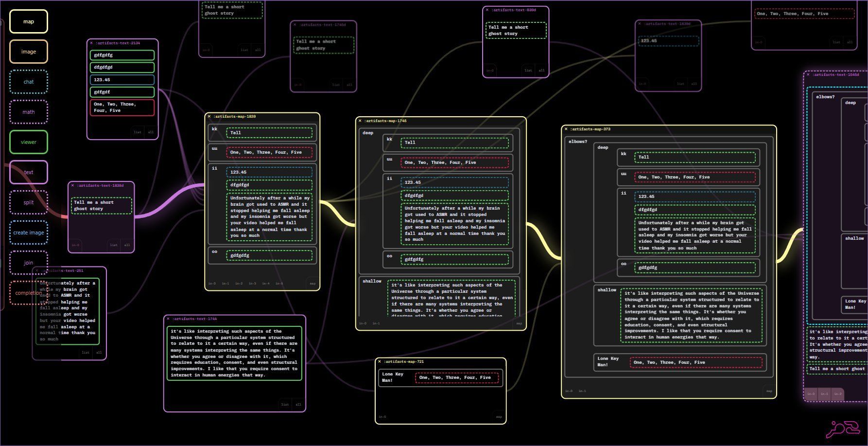
Task: Add a text node from the palette
Action: pos(29,172)
